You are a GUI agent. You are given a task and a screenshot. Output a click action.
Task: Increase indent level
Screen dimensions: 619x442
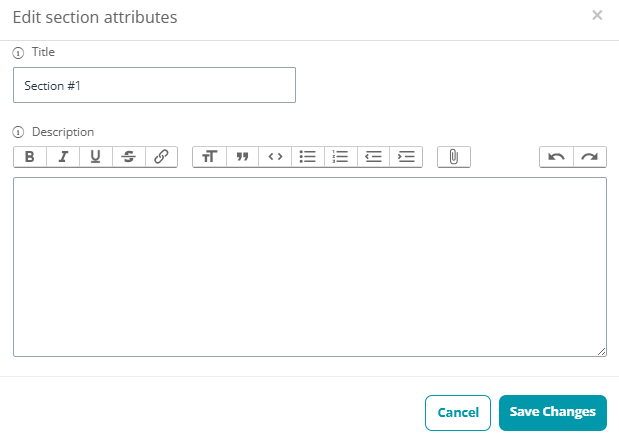click(406, 157)
